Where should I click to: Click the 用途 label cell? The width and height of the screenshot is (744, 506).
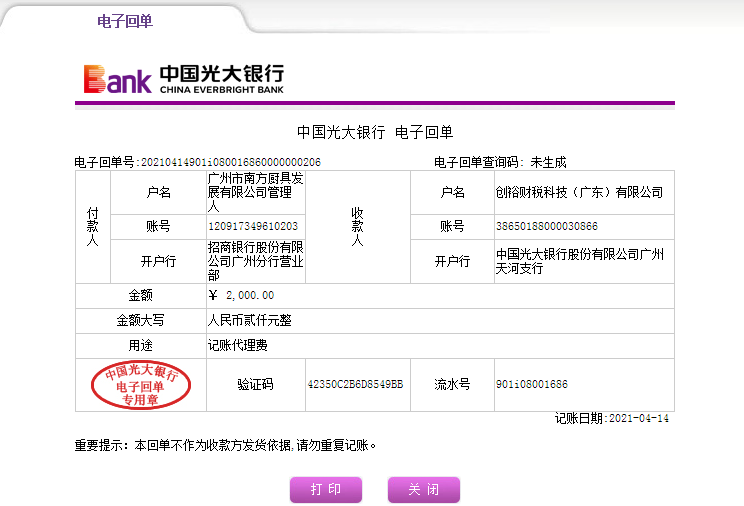pos(140,345)
